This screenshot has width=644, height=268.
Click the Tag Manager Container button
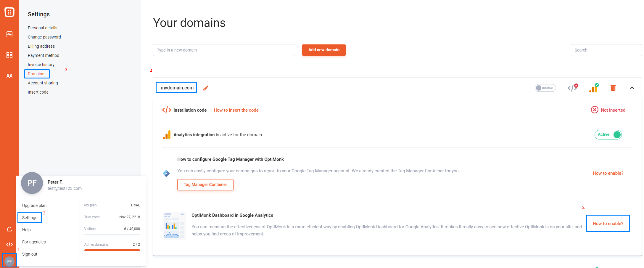[x=205, y=185]
